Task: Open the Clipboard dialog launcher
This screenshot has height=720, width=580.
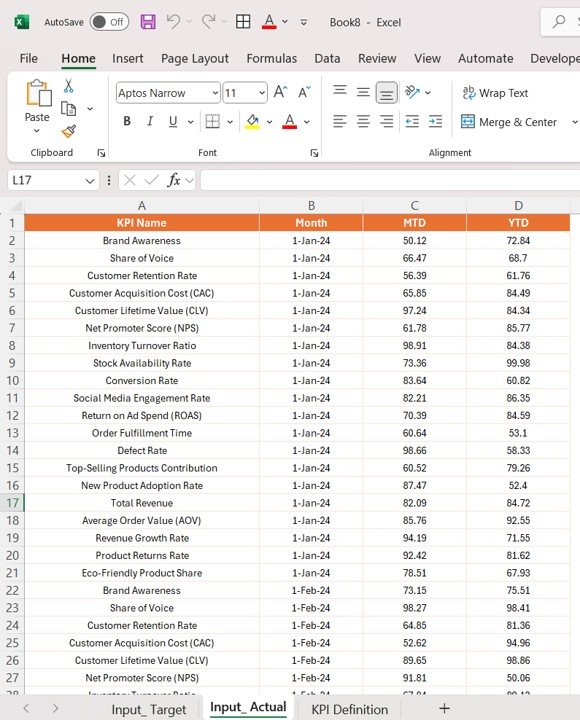Action: pyautogui.click(x=101, y=153)
